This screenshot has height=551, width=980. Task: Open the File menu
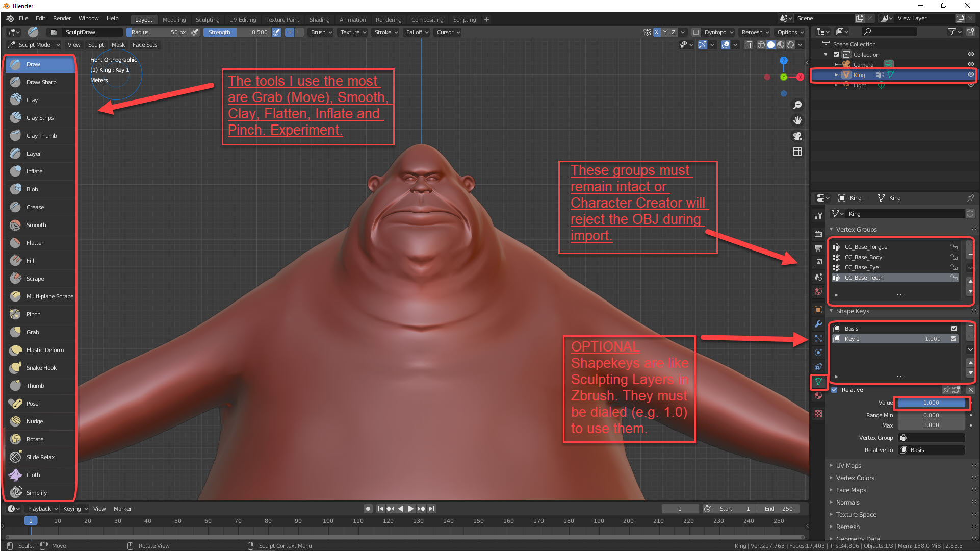pos(23,18)
